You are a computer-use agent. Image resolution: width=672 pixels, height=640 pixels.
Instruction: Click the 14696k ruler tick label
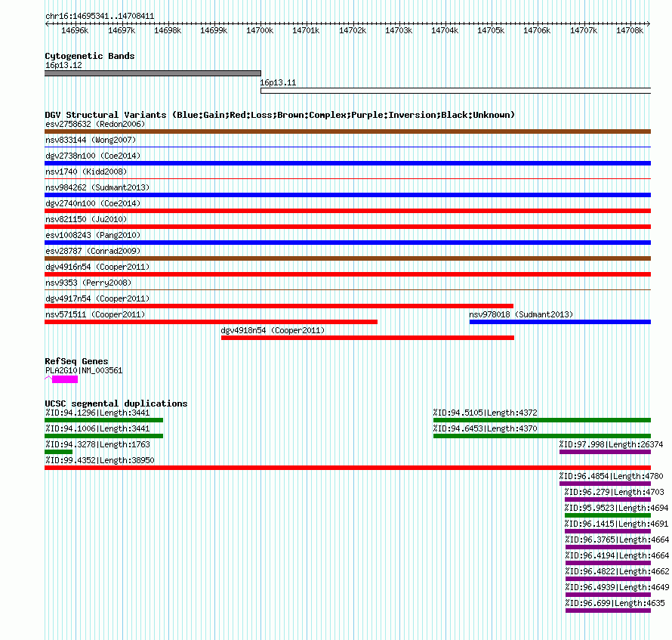click(75, 30)
